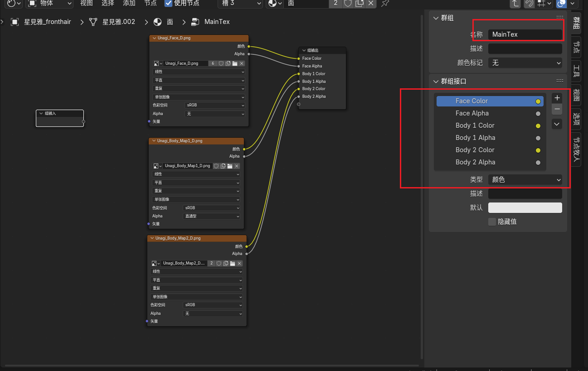Click the 名称 field containing MainTex
Viewport: 588px width, 371px height.
coord(525,34)
